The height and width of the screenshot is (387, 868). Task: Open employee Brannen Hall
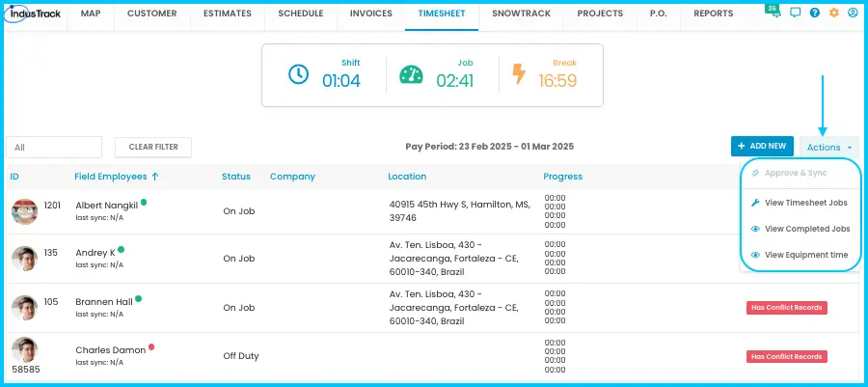(x=104, y=302)
